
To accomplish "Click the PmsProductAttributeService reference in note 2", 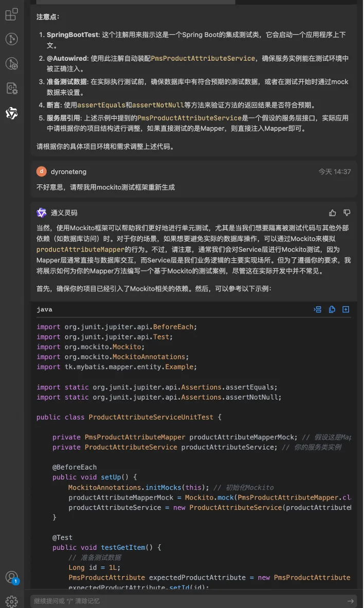I will pos(203,59).
